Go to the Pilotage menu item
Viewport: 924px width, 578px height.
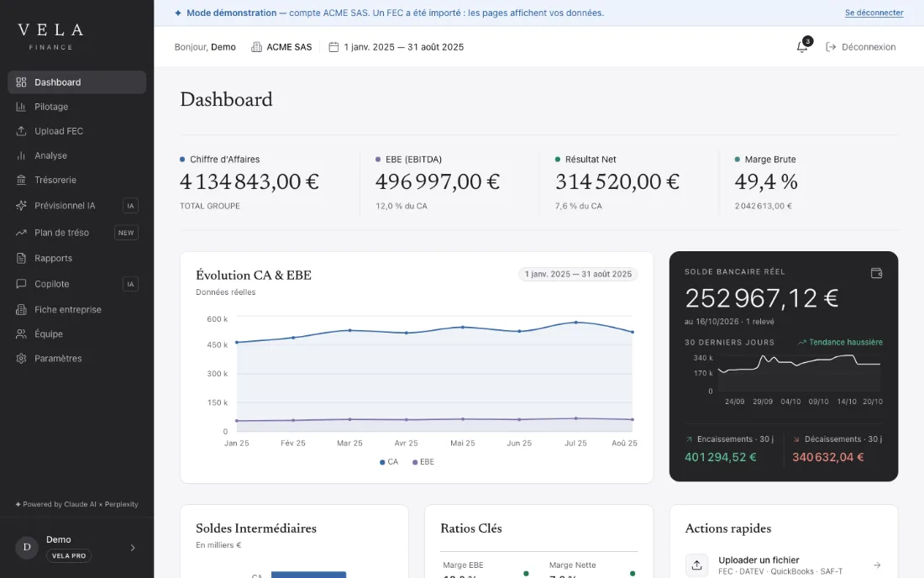tap(76, 107)
